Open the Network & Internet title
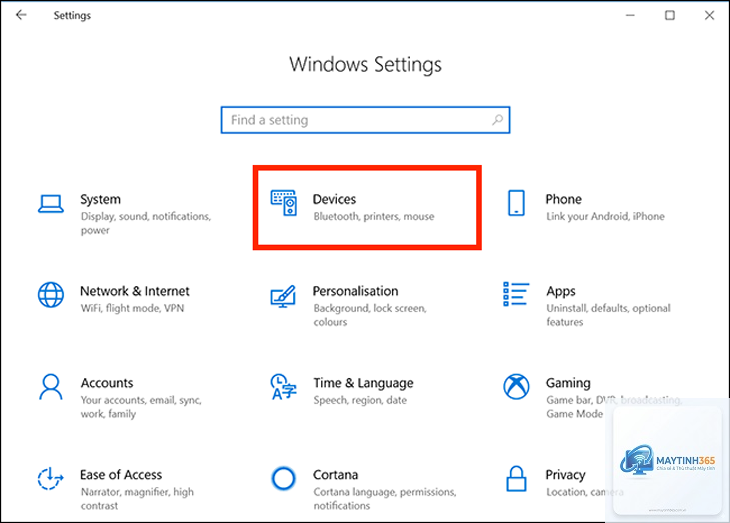 coord(135,291)
